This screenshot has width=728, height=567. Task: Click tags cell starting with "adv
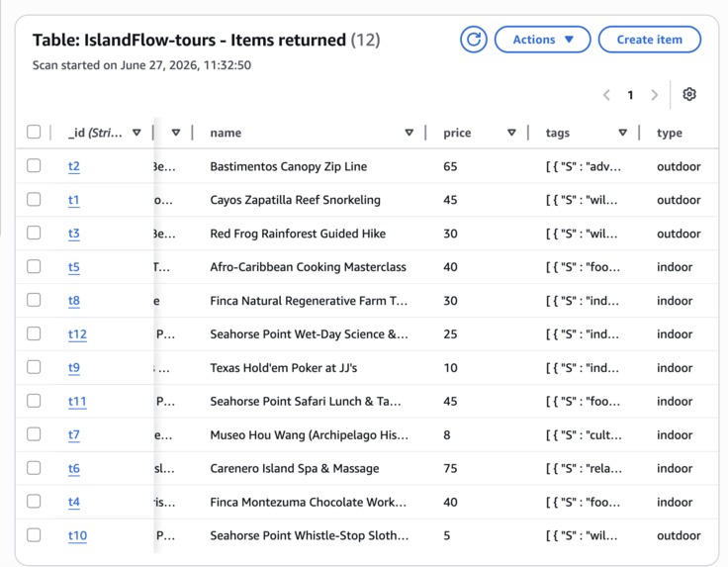pyautogui.click(x=584, y=166)
